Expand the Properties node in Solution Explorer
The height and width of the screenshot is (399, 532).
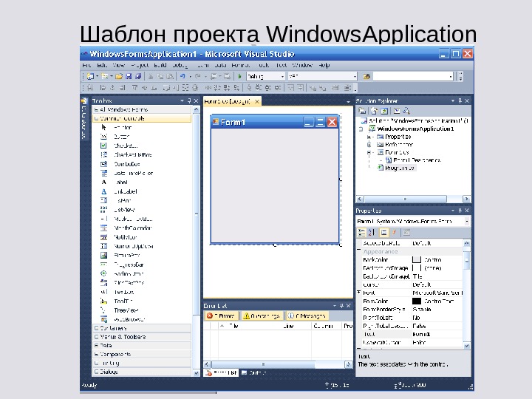pyautogui.click(x=369, y=137)
